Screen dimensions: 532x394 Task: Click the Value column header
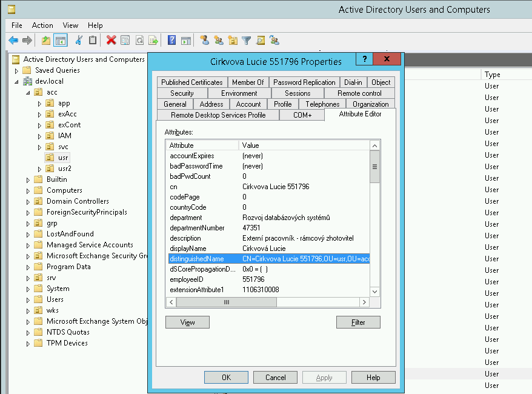304,145
